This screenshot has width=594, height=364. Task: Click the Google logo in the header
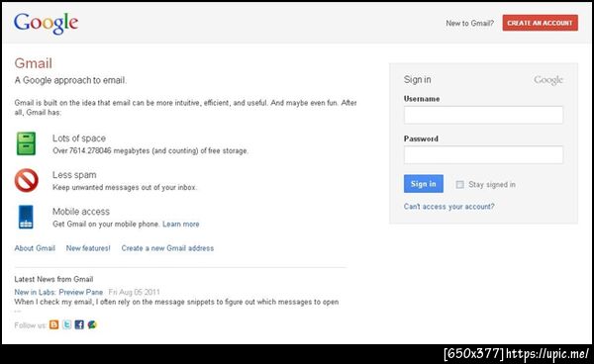[46, 23]
